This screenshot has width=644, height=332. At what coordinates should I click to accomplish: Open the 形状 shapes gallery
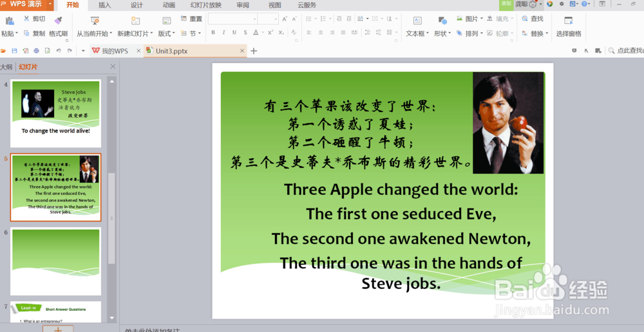click(x=442, y=26)
